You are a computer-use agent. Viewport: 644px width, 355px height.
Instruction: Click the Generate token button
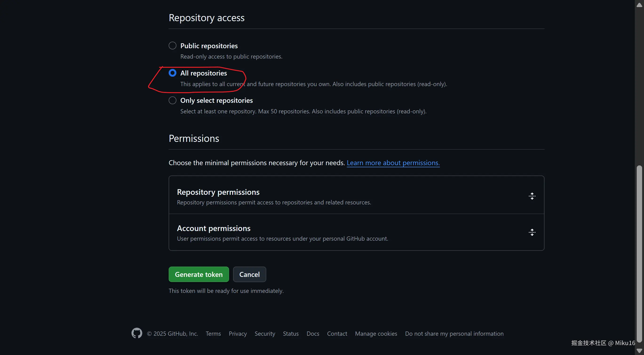[199, 274]
